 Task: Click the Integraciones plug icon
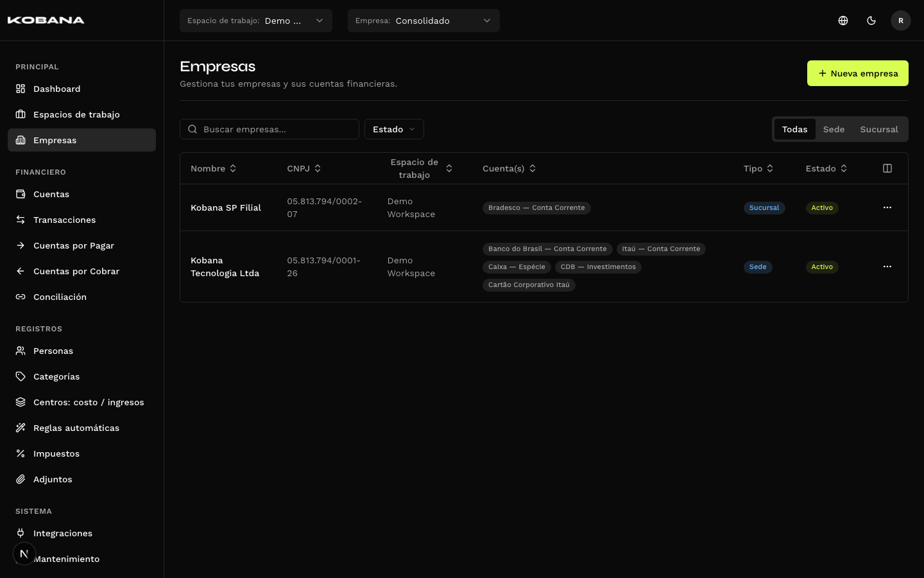click(21, 533)
